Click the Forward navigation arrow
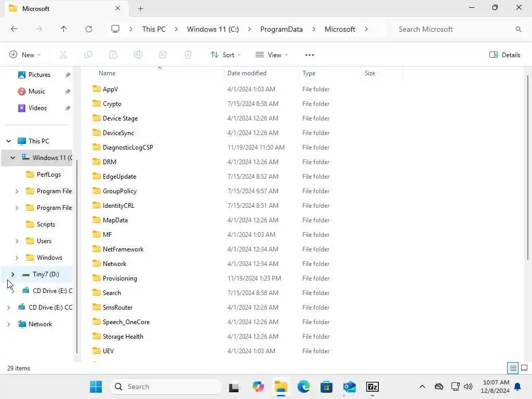Viewport: 532px width, 399px height. [x=39, y=29]
